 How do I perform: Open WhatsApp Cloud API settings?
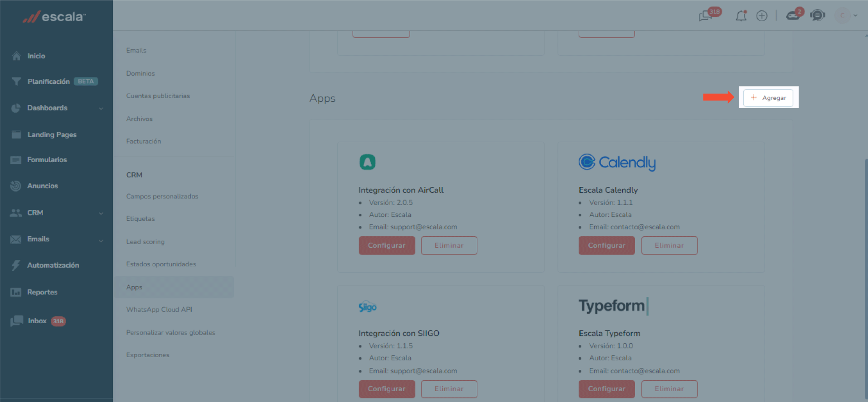point(159,310)
